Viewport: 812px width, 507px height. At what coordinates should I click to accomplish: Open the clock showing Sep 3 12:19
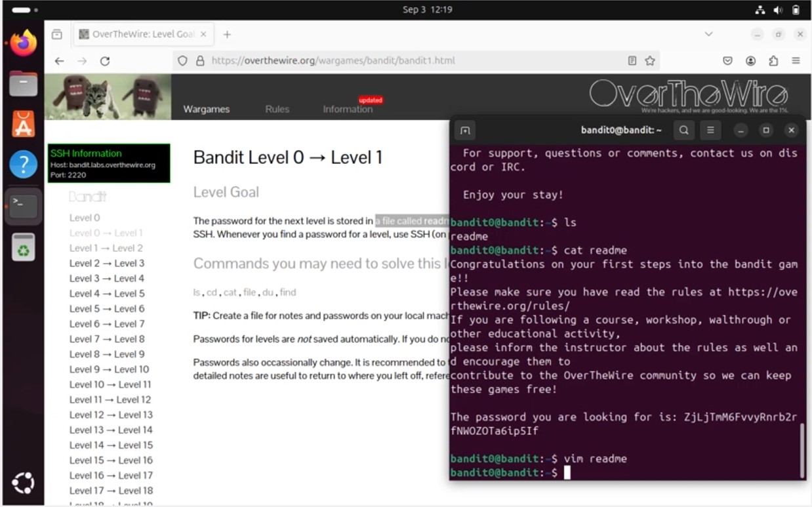click(x=428, y=10)
